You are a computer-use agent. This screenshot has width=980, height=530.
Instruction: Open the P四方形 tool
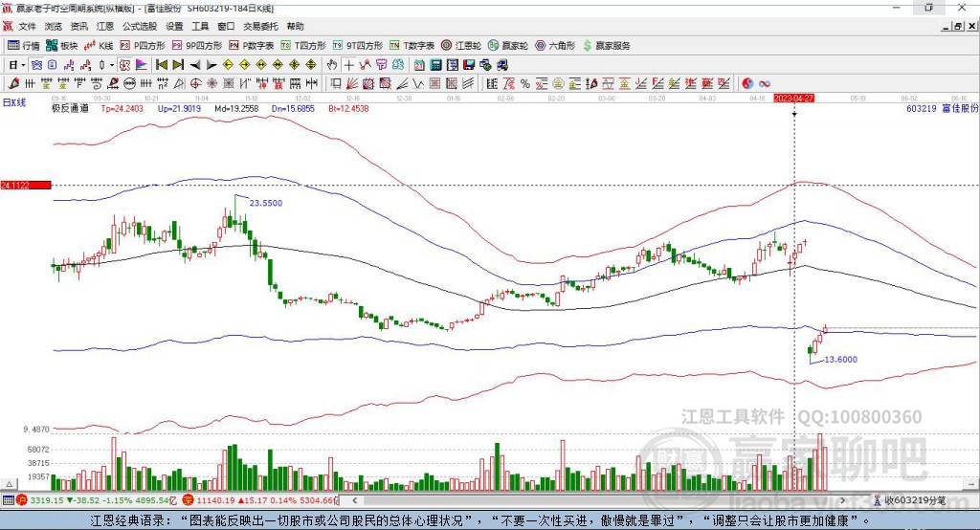click(x=143, y=46)
